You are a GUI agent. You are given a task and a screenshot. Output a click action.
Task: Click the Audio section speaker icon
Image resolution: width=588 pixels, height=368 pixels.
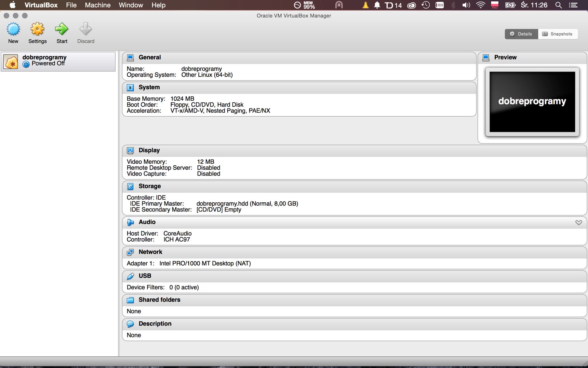(x=130, y=223)
